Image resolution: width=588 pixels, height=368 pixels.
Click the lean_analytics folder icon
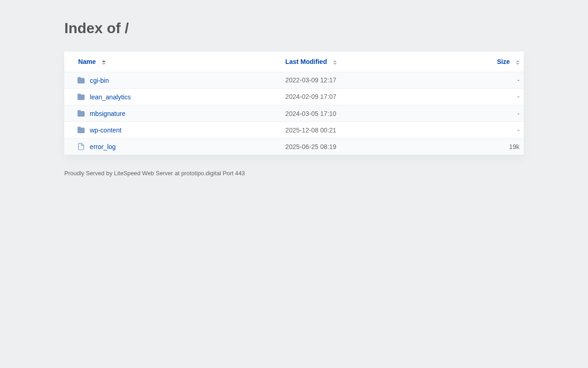click(x=81, y=97)
